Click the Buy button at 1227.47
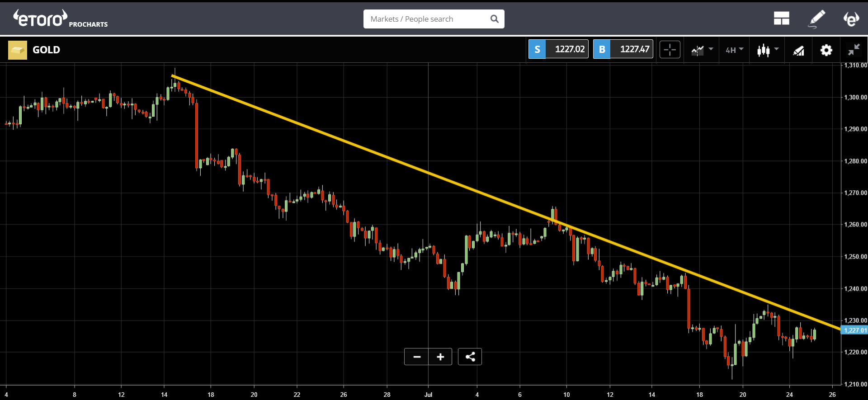Viewport: 868px width, 400px height. (623, 49)
